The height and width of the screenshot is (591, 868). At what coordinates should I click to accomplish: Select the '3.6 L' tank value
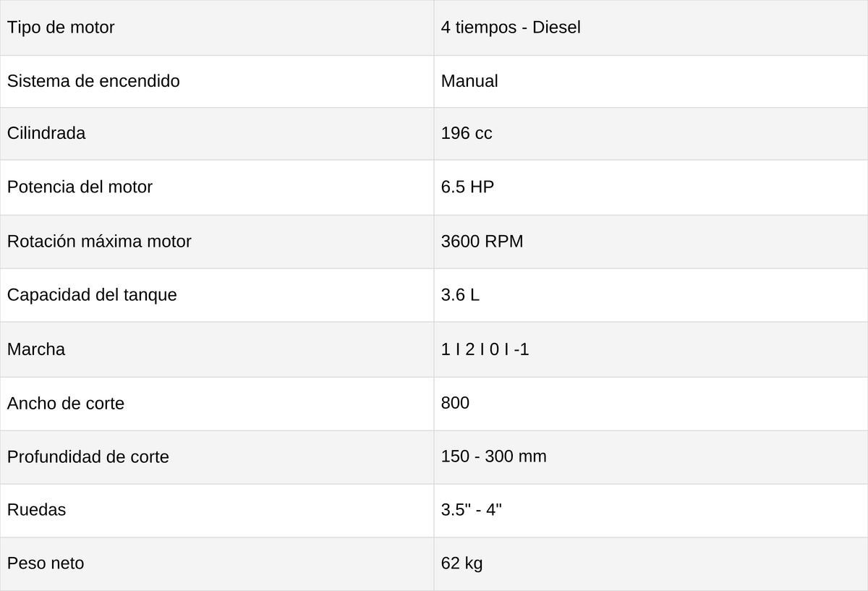click(x=460, y=295)
